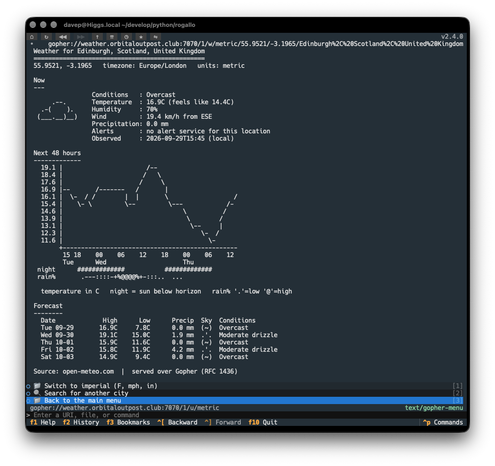Select Back to the main menu
Image resolution: width=495 pixels, height=466 pixels.
click(244, 400)
